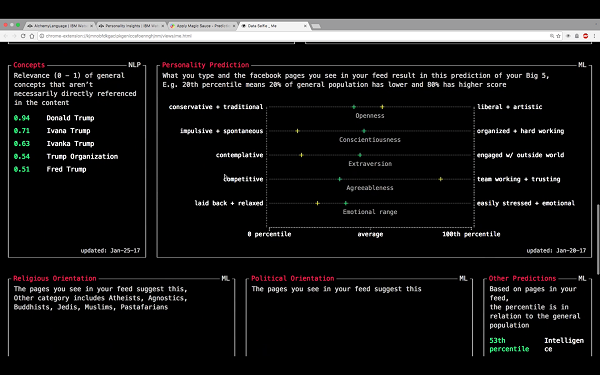Click the 'laid back + relaxed' label
This screenshot has height=375, width=600.
(229, 203)
